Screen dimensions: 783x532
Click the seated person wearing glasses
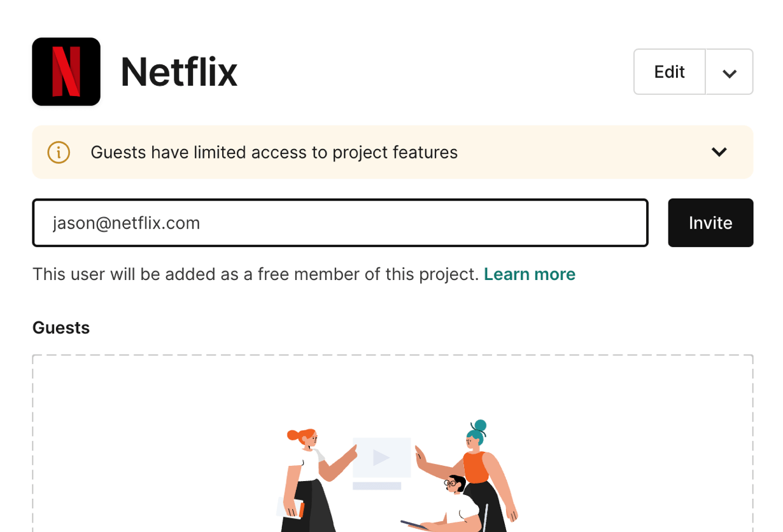point(457,500)
